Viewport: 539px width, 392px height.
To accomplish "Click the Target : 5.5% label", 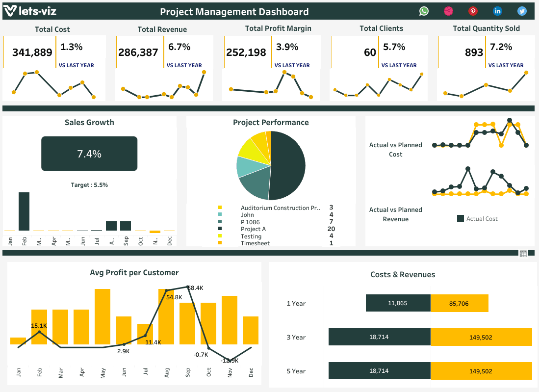I will [x=89, y=185].
